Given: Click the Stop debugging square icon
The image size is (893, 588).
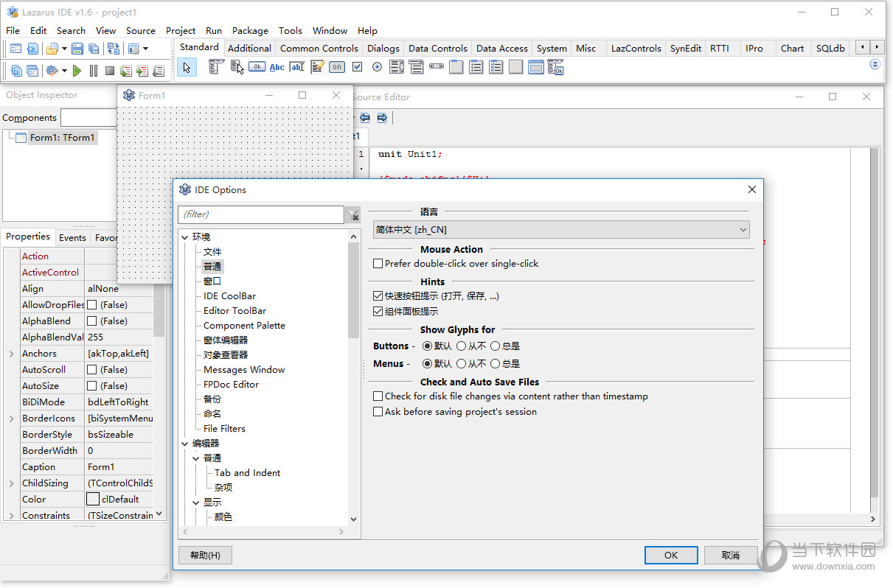Looking at the screenshot, I should click(109, 71).
